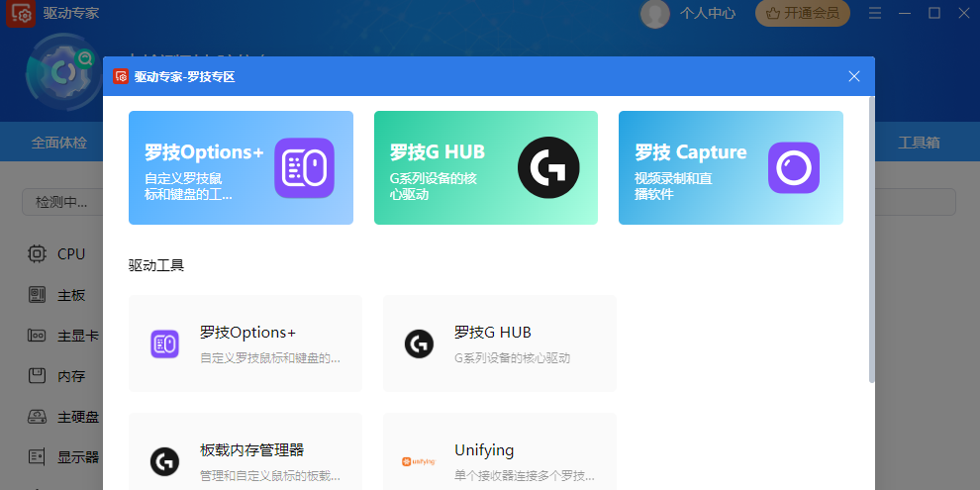The width and height of the screenshot is (980, 490).
Task: Click the G logo beside 板载内存管理器
Action: tap(165, 462)
